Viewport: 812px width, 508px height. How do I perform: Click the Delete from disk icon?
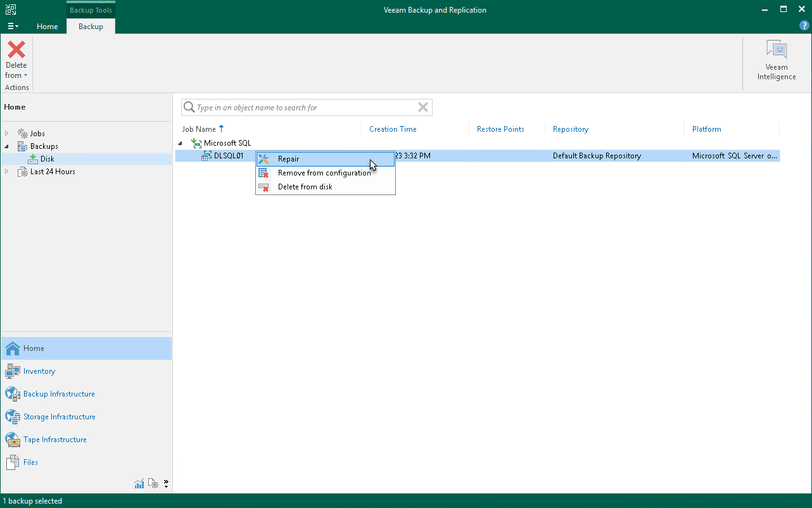pyautogui.click(x=264, y=187)
